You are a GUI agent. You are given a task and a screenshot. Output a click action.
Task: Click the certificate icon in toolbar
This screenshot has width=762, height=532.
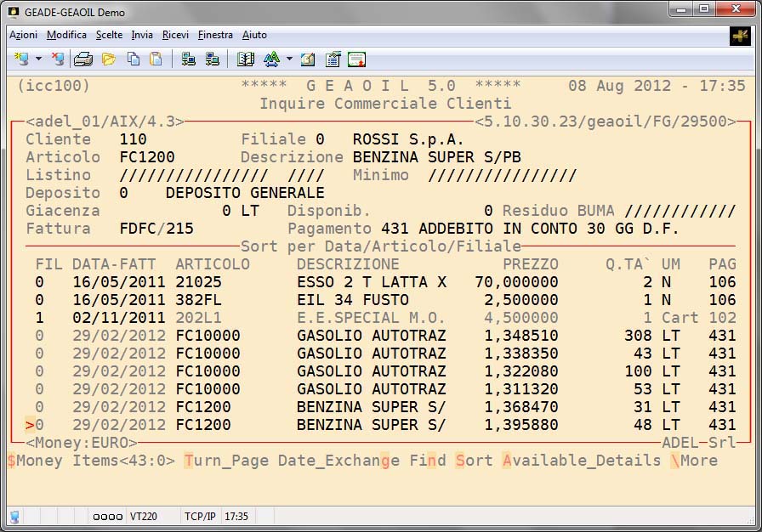click(x=356, y=59)
